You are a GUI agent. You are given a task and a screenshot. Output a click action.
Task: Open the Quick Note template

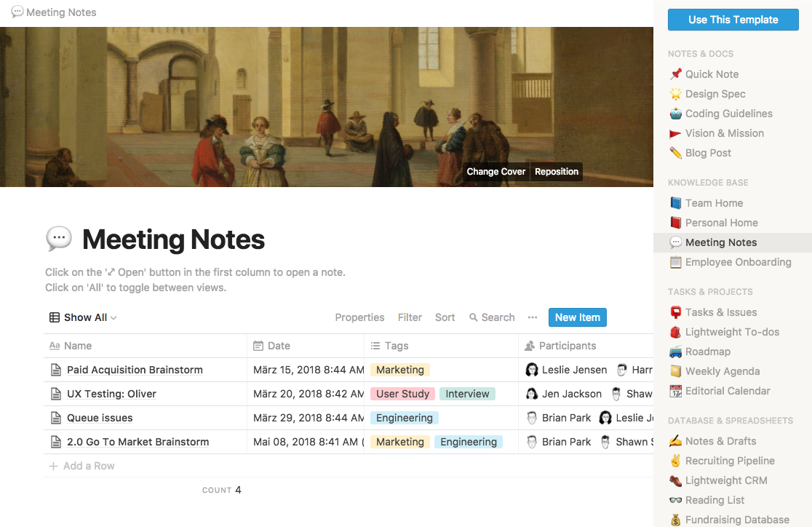(x=712, y=74)
